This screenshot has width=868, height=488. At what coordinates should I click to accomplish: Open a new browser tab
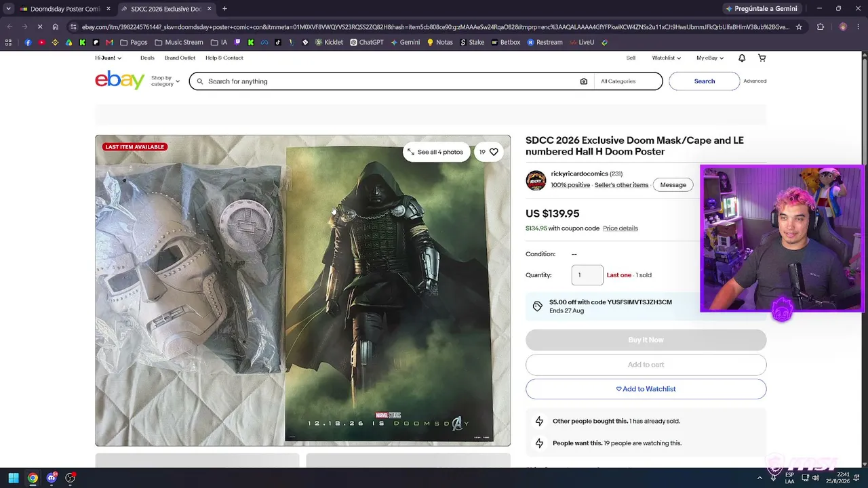(x=224, y=9)
